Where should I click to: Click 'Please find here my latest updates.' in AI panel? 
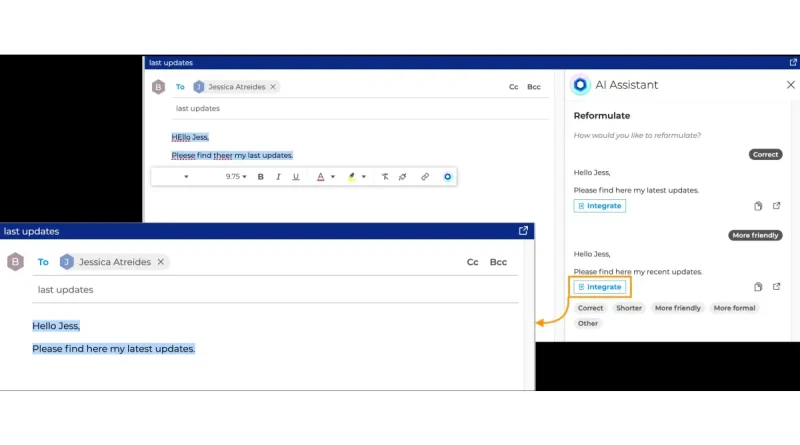[x=636, y=190]
